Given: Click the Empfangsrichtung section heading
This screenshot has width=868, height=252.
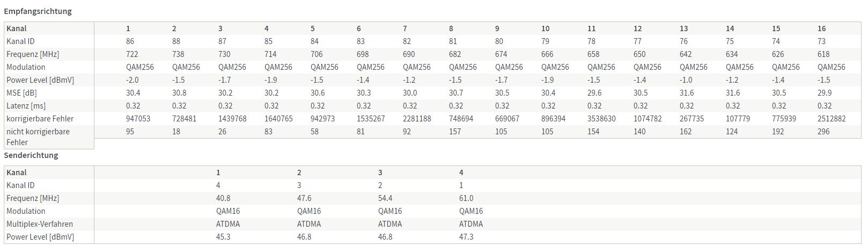Looking at the screenshot, I should (38, 11).
